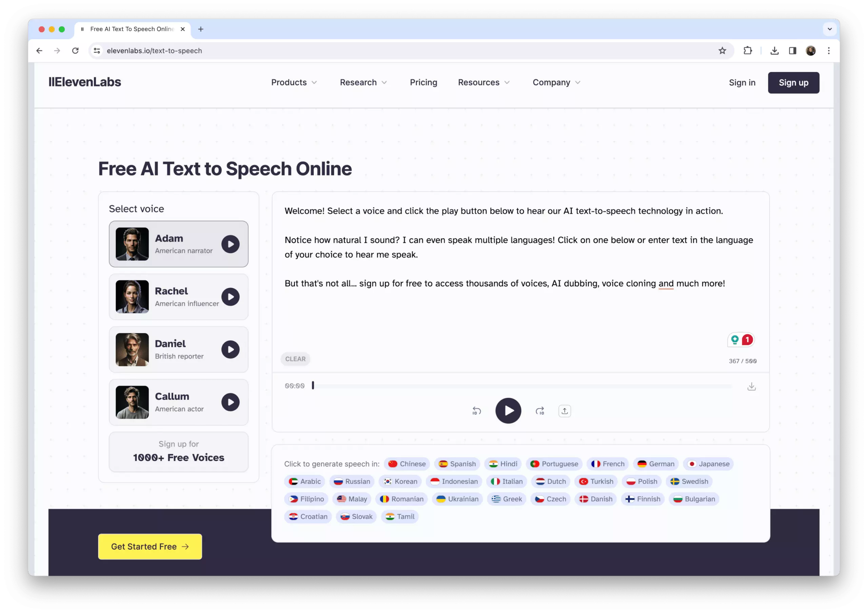868x613 pixels.
Task: Click the Sign up button
Action: click(x=793, y=83)
